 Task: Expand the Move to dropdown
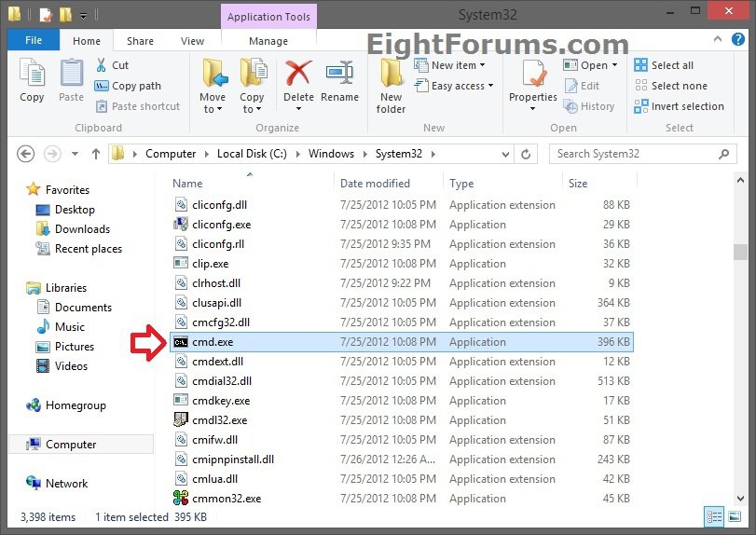(x=213, y=109)
